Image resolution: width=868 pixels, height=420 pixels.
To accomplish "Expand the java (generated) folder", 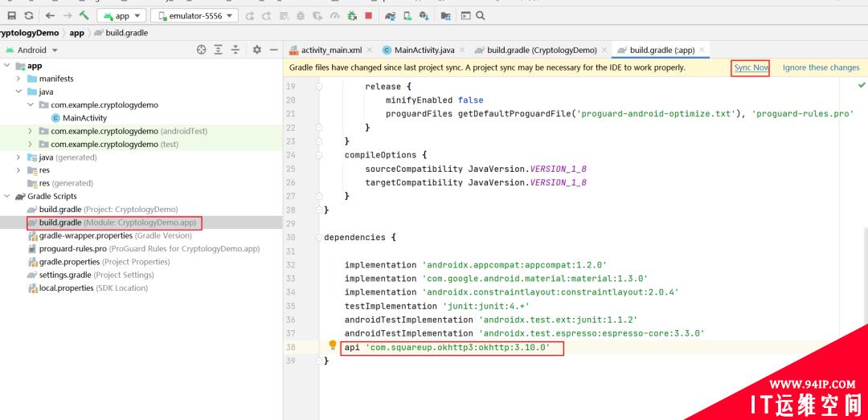I will (18, 157).
